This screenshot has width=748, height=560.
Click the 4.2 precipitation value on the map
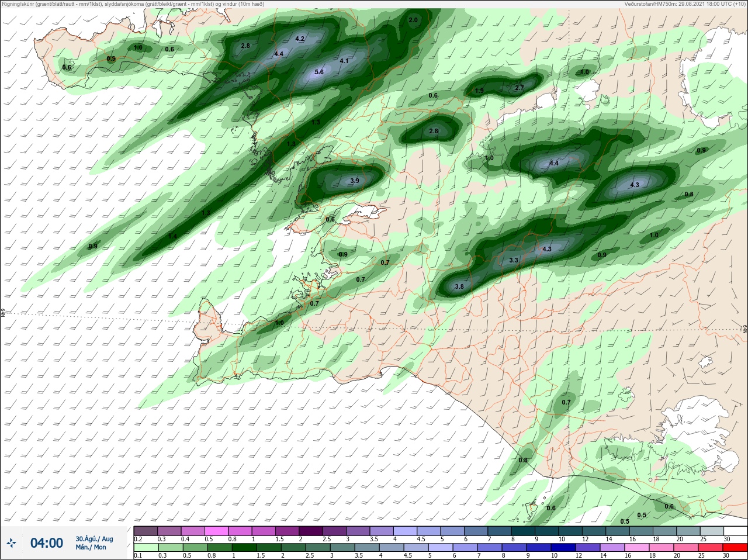point(300,39)
